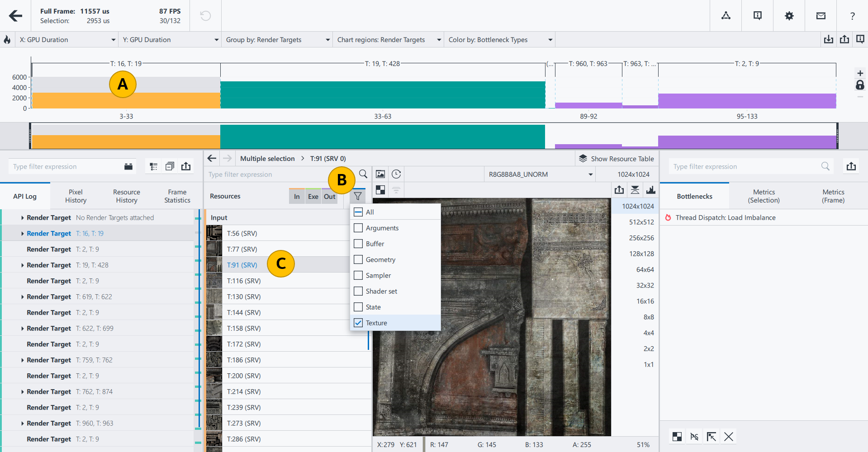Screen dimensions: 868x452
Task: Enable the Buffer filter checkbox
Action: click(358, 244)
